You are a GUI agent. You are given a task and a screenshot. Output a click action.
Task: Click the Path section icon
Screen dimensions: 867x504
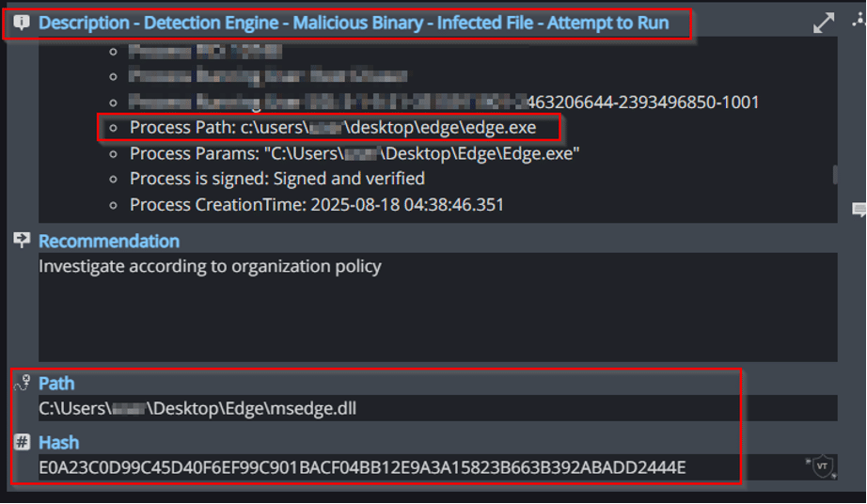click(23, 383)
